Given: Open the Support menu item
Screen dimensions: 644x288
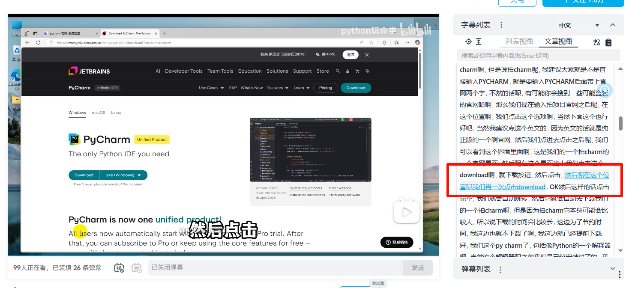Looking at the screenshot, I should tap(303, 71).
